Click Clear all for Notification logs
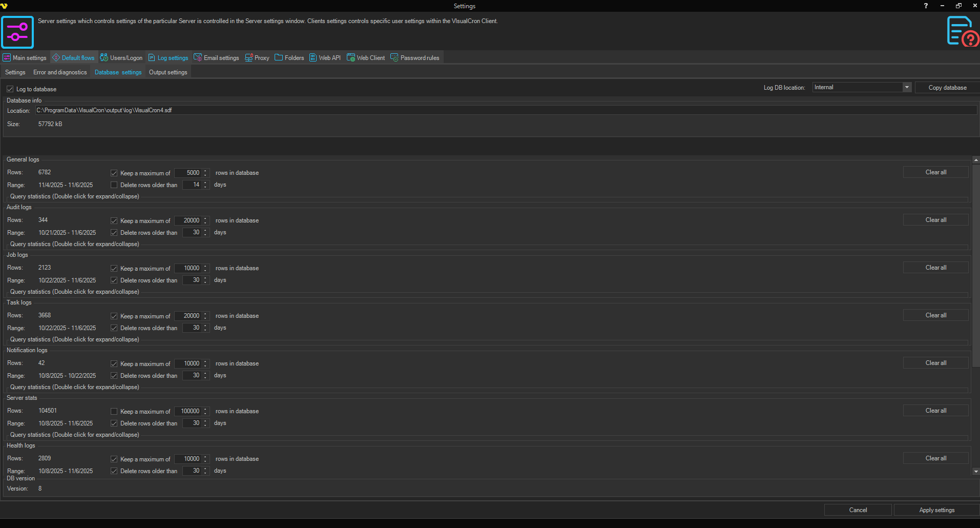Viewport: 980px width, 528px height. click(x=935, y=363)
